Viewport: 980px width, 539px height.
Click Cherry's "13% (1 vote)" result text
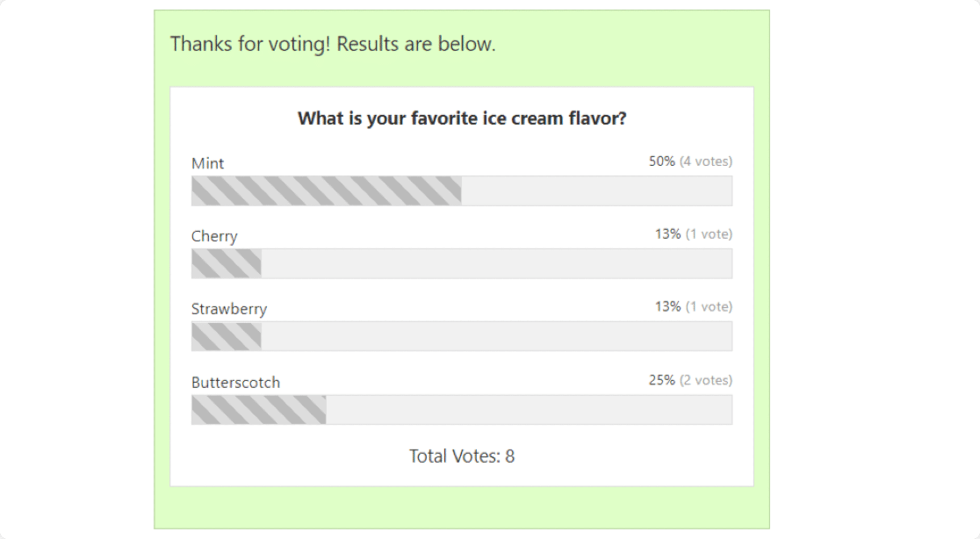[693, 234]
